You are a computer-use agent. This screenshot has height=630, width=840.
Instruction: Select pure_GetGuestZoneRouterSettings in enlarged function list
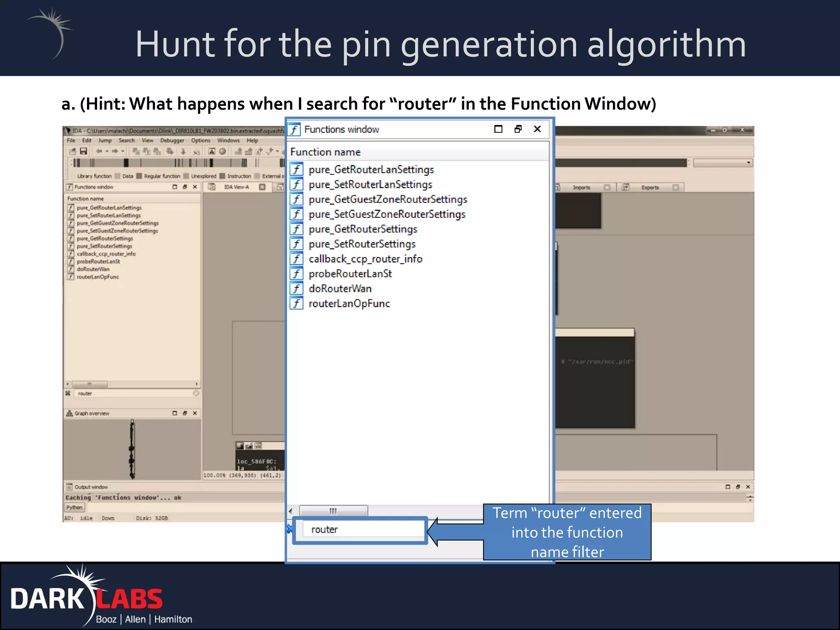388,199
